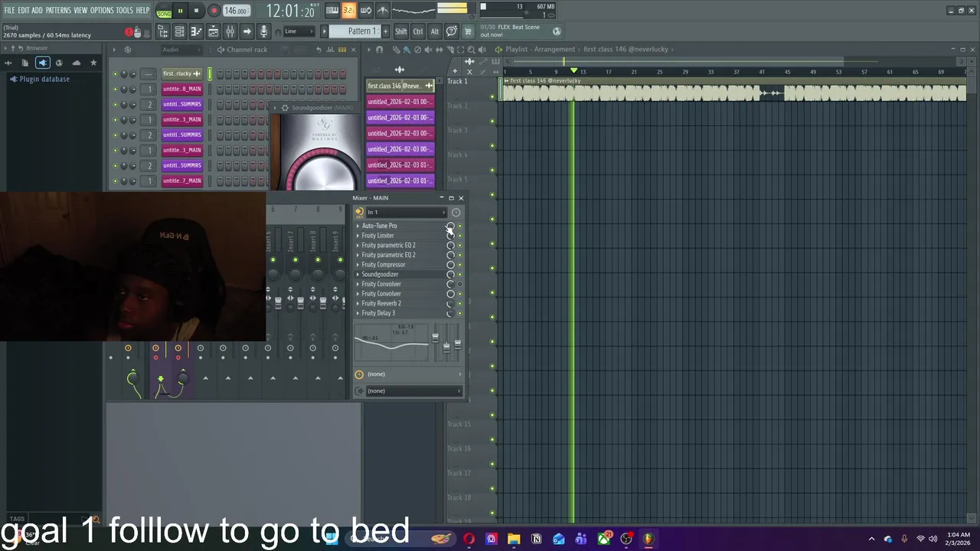980x551 pixels.
Task: Select the speaker audio tab in Browser
Action: 43,63
